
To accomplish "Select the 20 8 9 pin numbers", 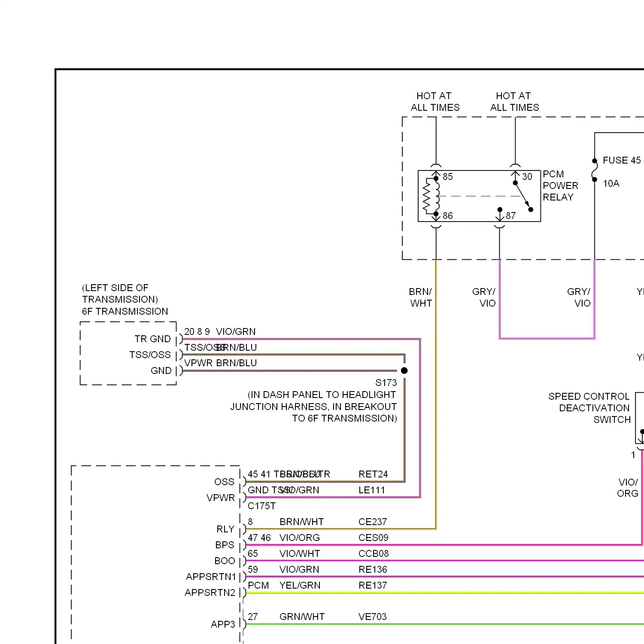I will [x=197, y=331].
